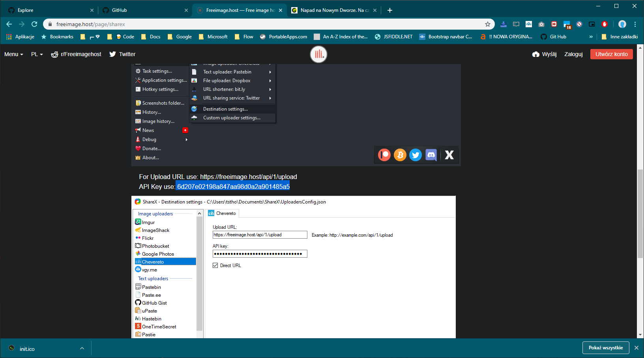This screenshot has width=644, height=358.
Task: Click the camera extension icon
Action: pyautogui.click(x=541, y=24)
